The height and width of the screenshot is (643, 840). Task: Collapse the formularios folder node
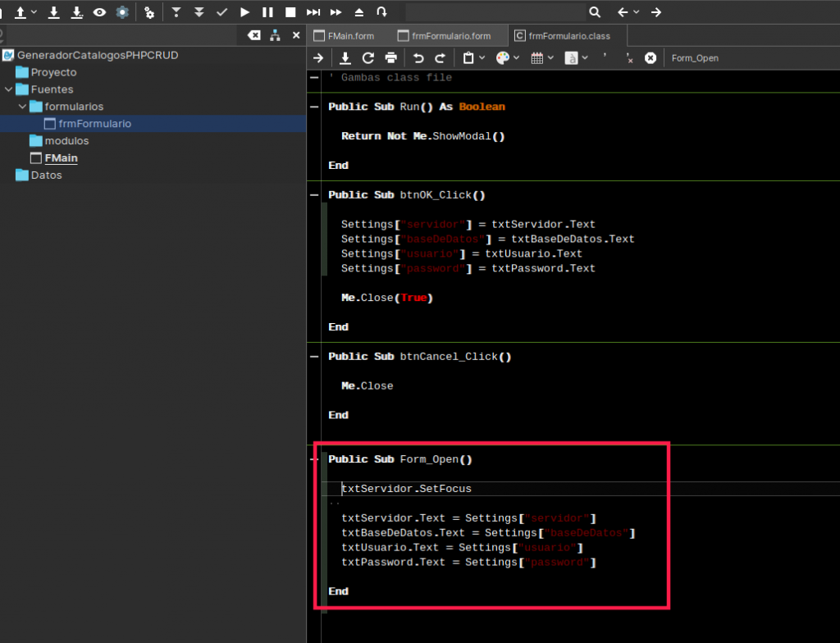(22, 107)
